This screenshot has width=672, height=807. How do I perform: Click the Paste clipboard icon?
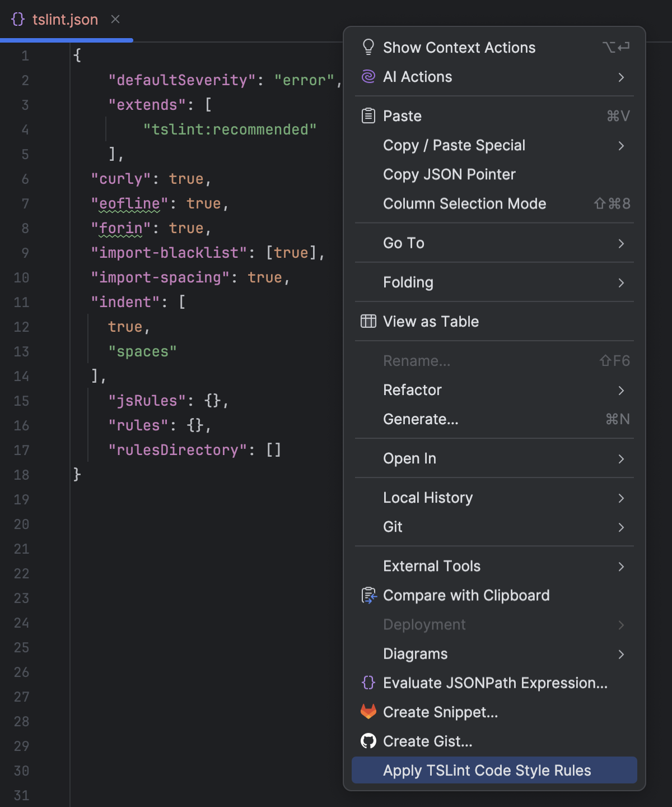point(368,116)
